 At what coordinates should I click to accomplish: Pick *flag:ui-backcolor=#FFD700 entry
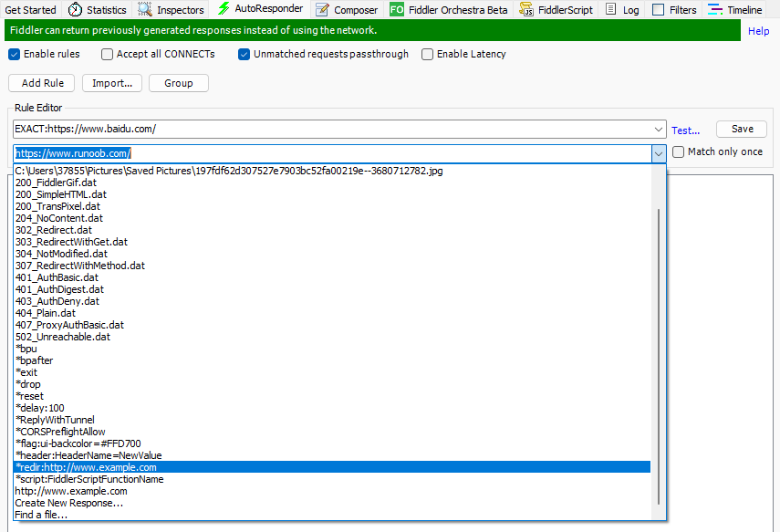[x=332, y=443]
